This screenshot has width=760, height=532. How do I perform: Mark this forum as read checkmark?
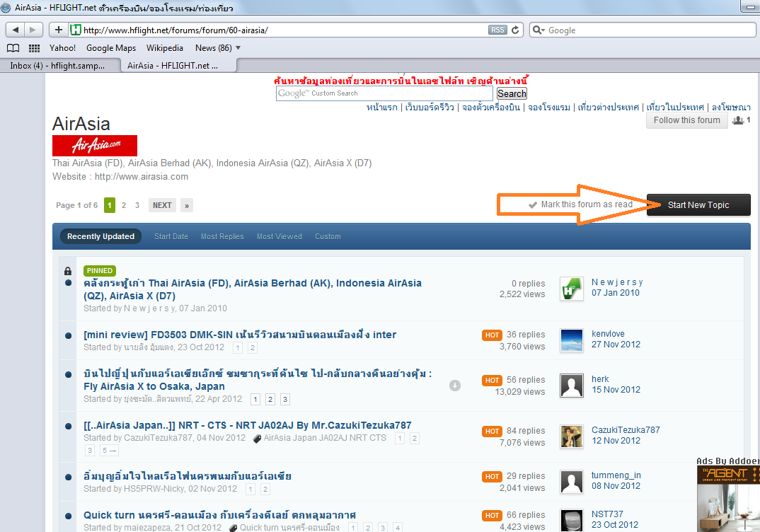click(x=532, y=205)
